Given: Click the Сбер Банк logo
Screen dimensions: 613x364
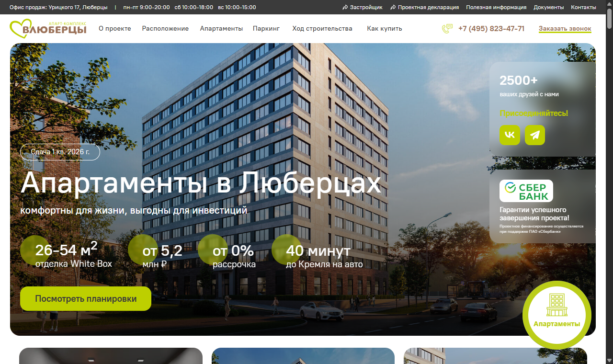Looking at the screenshot, I should pos(527,190).
